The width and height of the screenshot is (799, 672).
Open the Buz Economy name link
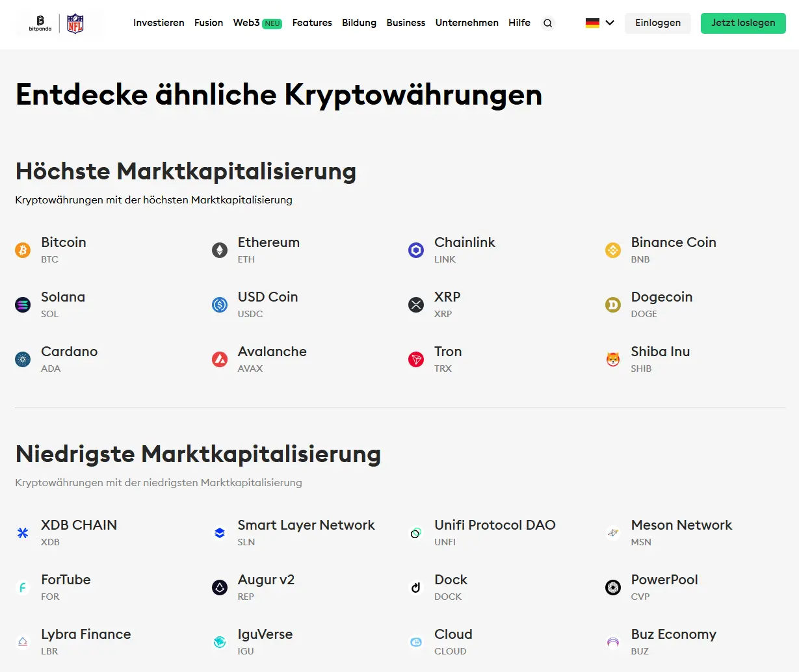click(674, 634)
